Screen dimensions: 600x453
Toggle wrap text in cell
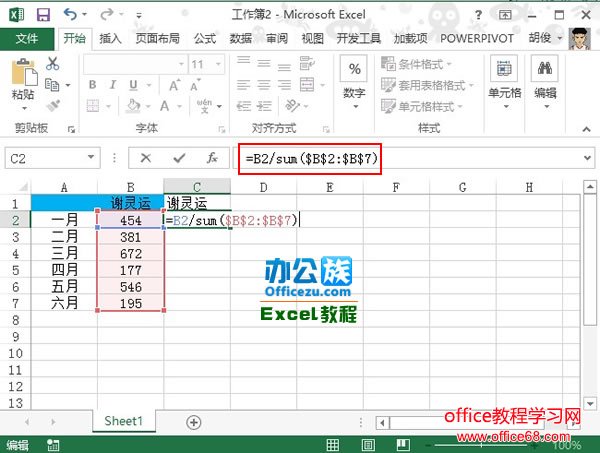point(307,63)
